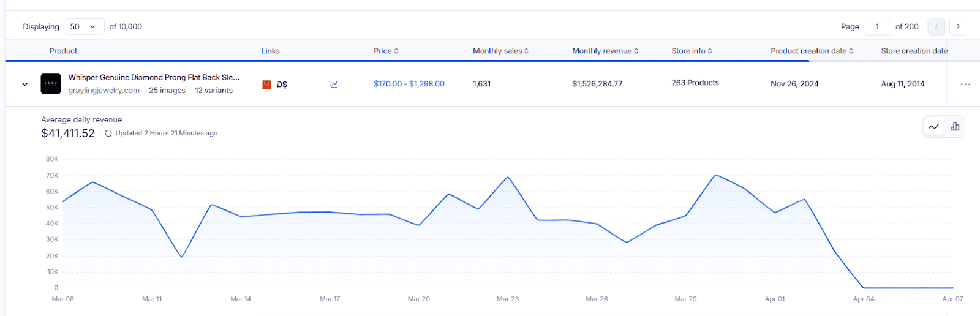The image size is (980, 316).
Task: Switch chart to line graph view
Action: [x=933, y=127]
